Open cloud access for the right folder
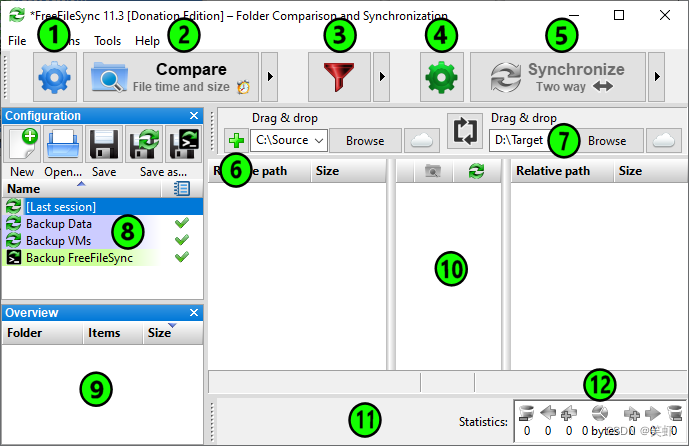Viewport: 689px width, 446px height. pos(664,141)
